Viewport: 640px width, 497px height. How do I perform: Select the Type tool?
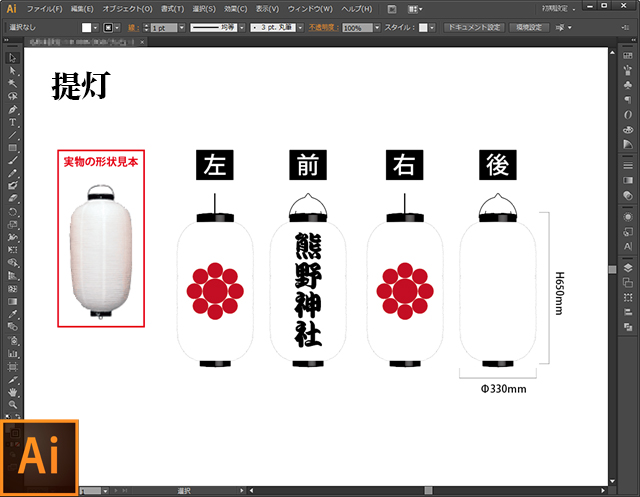coord(12,122)
